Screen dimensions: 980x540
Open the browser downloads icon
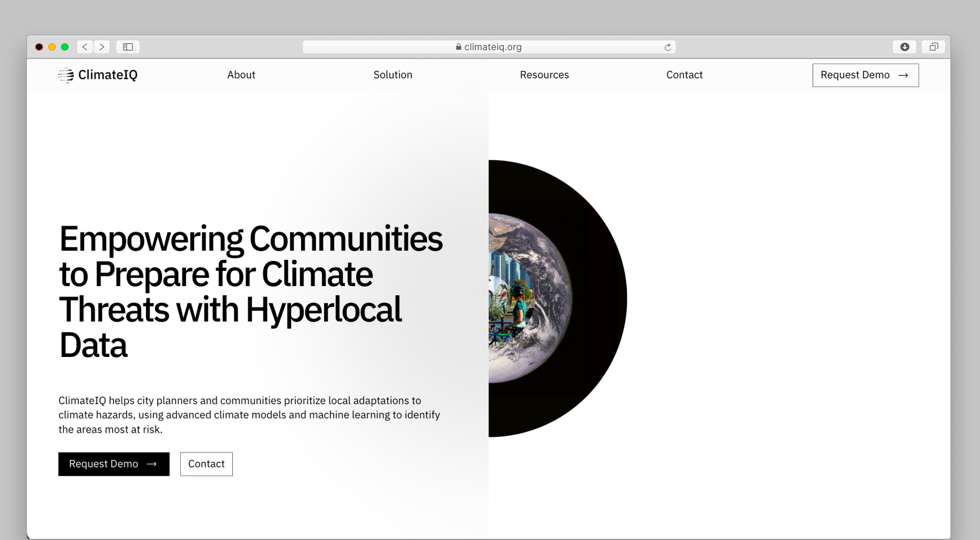tap(904, 47)
